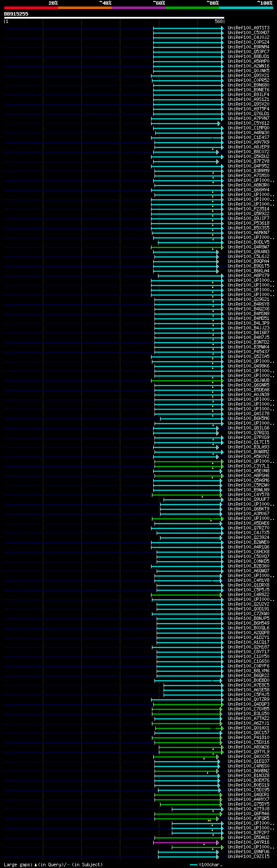Click the cyan ~100% identity legend segment

pyautogui.click(x=246, y=8)
